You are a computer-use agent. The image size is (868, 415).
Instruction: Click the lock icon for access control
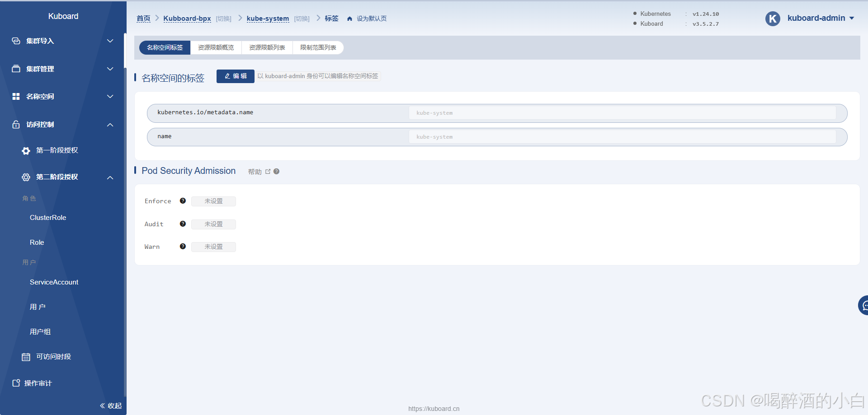click(x=16, y=125)
